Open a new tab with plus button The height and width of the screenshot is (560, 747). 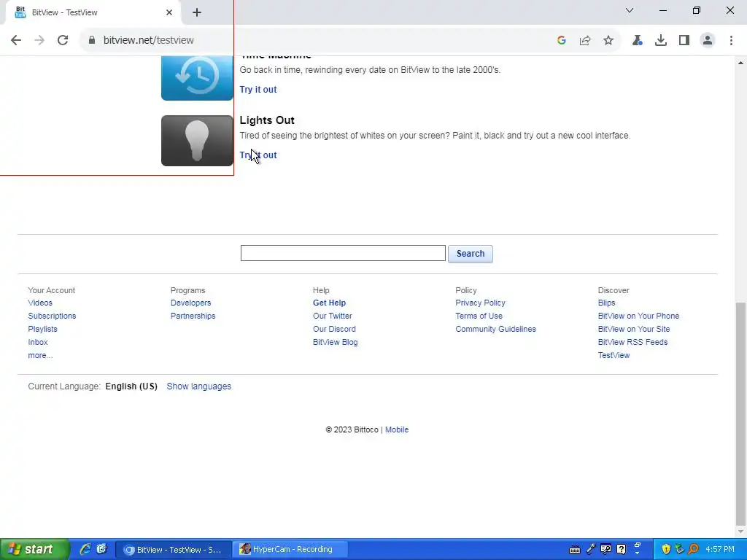197,12
